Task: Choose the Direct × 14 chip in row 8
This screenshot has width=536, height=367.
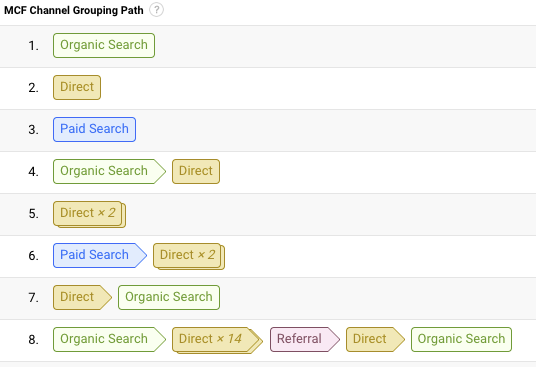Action: click(217, 340)
